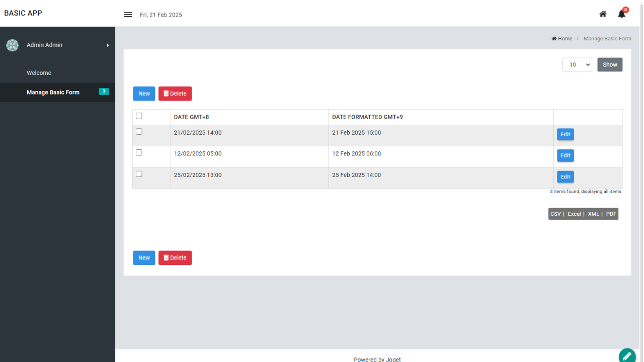Click the bottom New button
The width and height of the screenshot is (644, 362).
click(x=144, y=258)
